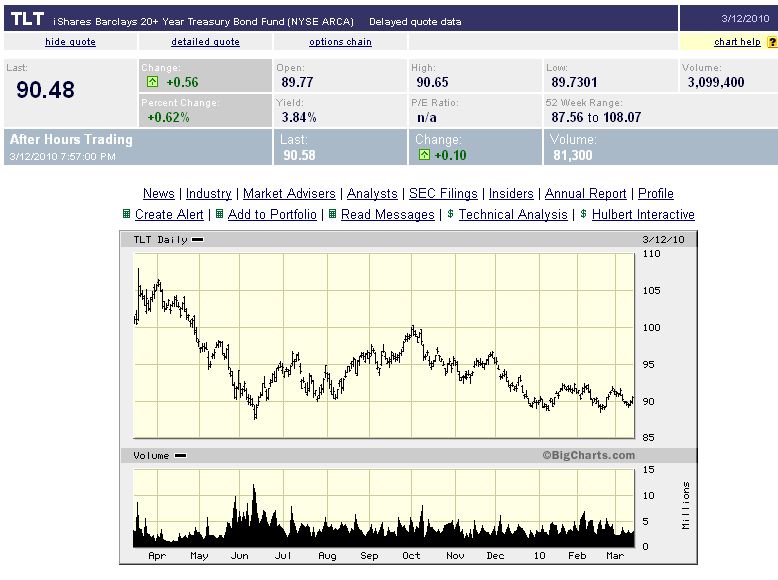Click the after-hours green up-arrow icon beside +0.10

424,155
